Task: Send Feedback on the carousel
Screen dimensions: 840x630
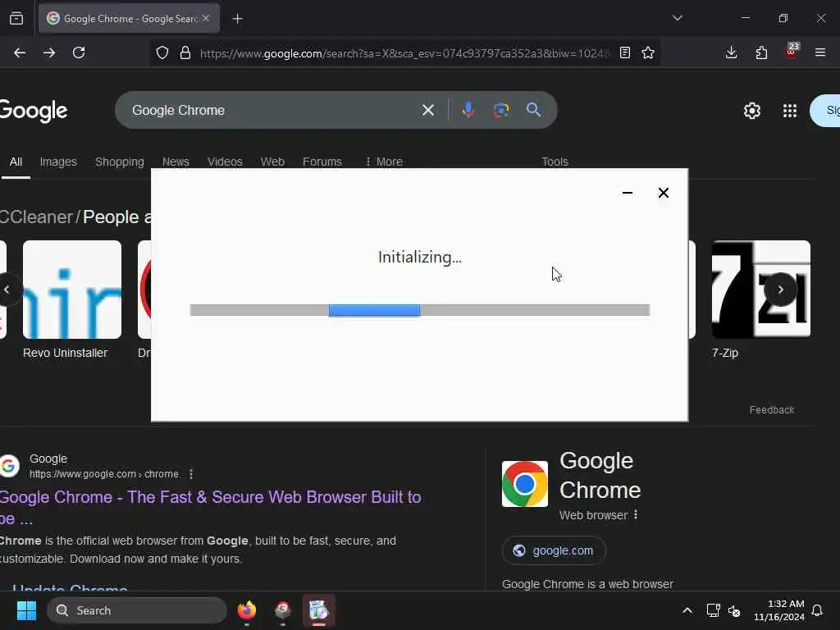Action: click(x=771, y=410)
